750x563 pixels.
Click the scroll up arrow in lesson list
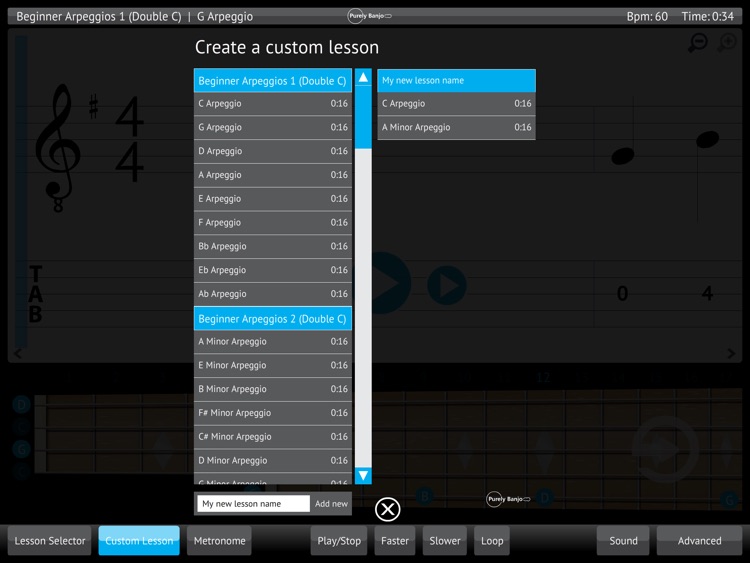364,77
